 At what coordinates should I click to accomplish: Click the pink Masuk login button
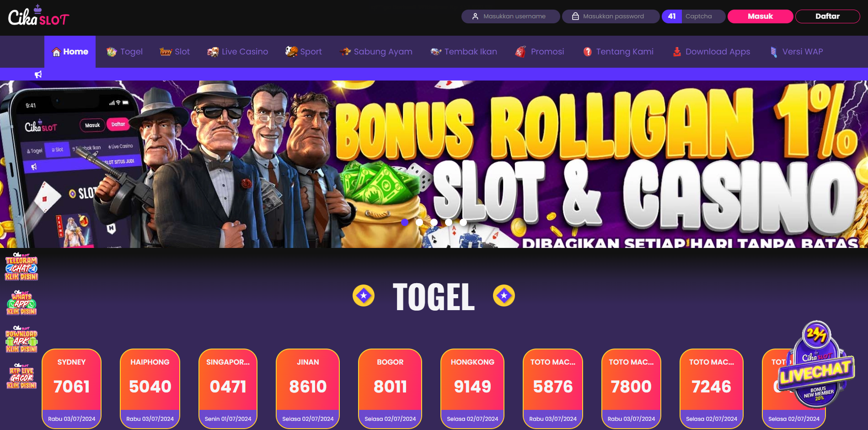tap(760, 16)
